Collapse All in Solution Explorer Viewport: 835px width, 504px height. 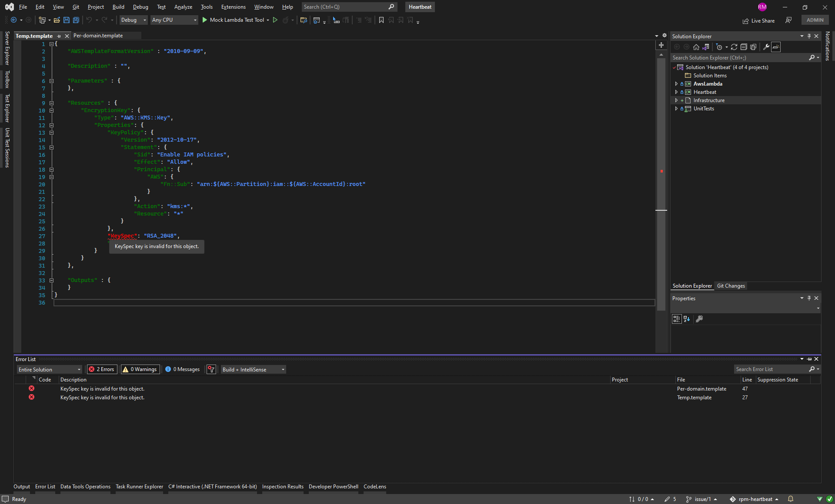[x=744, y=47]
